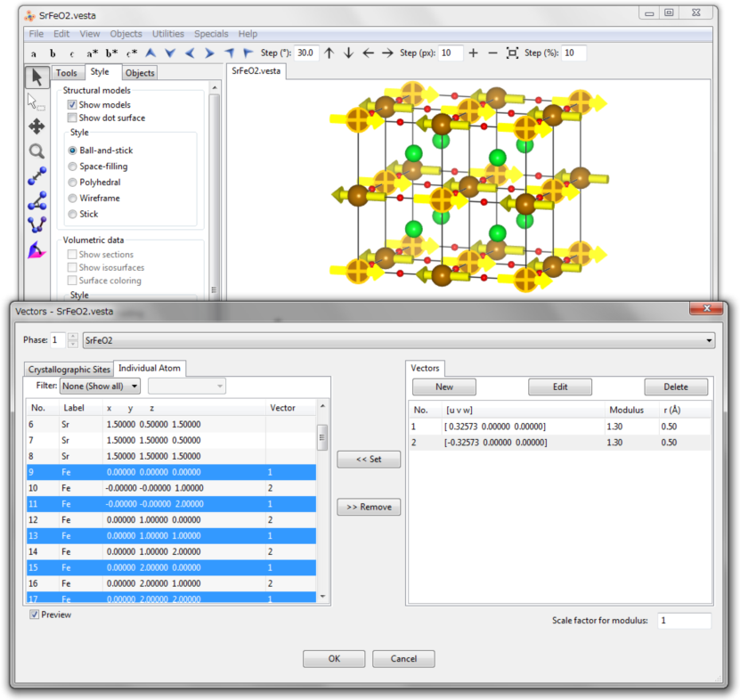Select the bond angle measurement tool
Screen dimensions: 740x700
[x=37, y=200]
